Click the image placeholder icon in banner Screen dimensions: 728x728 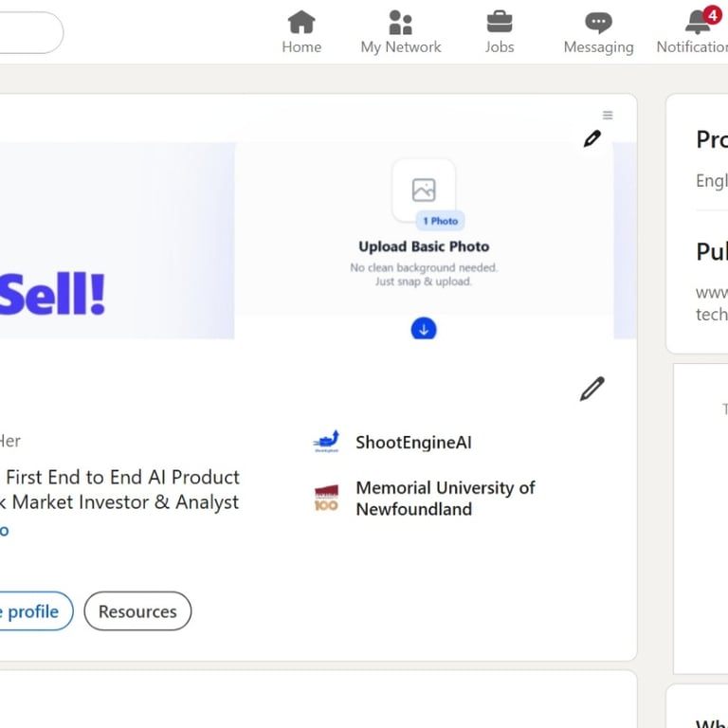424,190
